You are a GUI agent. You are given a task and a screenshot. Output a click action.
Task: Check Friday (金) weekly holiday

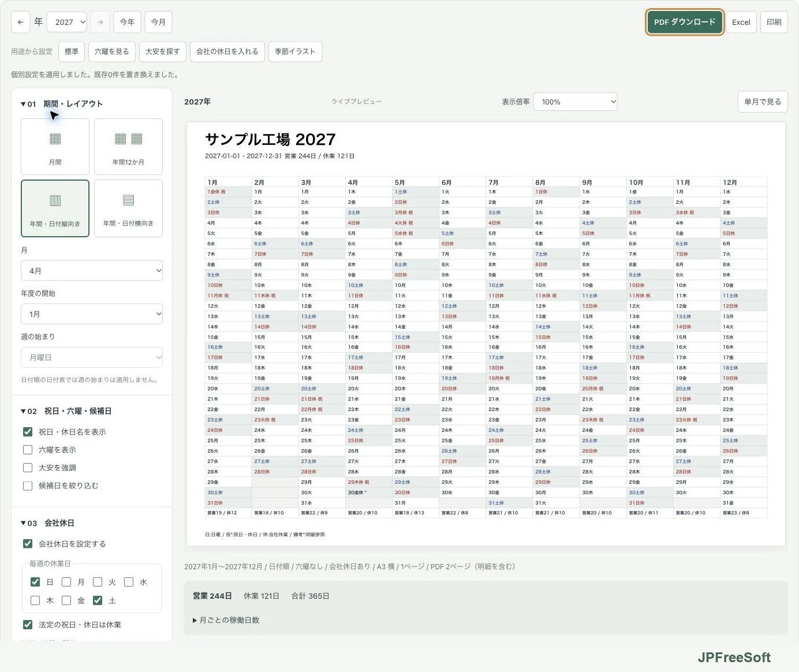pyautogui.click(x=66, y=600)
